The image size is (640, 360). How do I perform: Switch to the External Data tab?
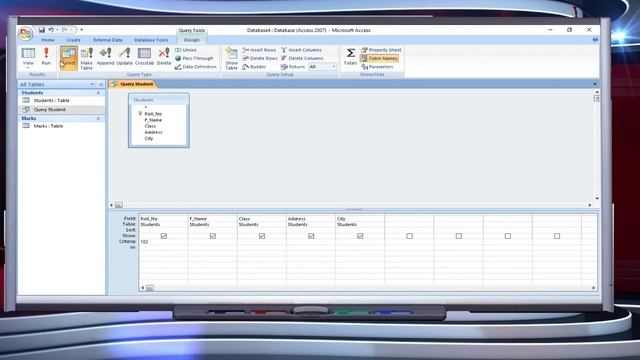pos(108,40)
